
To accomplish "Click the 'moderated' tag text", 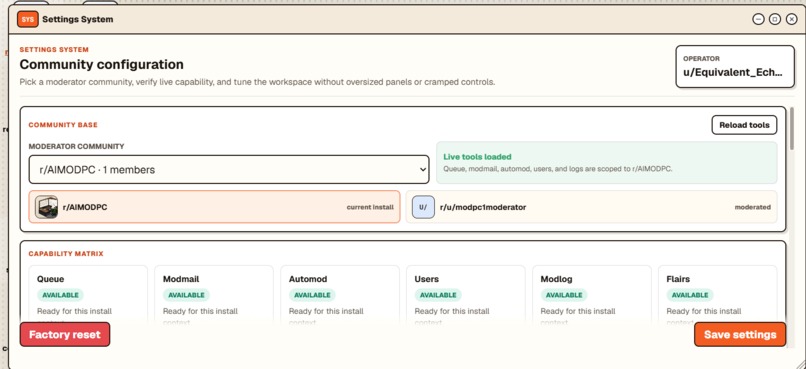I will 753,207.
